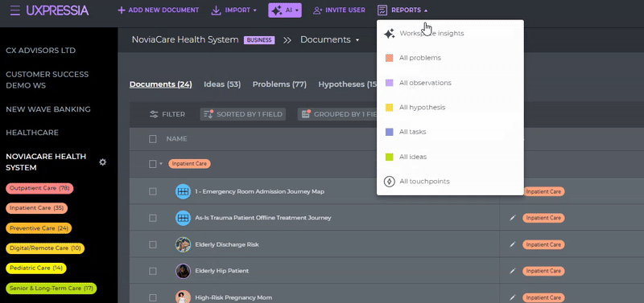The image size is (644, 303).
Task: Open NoviaCare workspace settings gear
Action: (103, 162)
